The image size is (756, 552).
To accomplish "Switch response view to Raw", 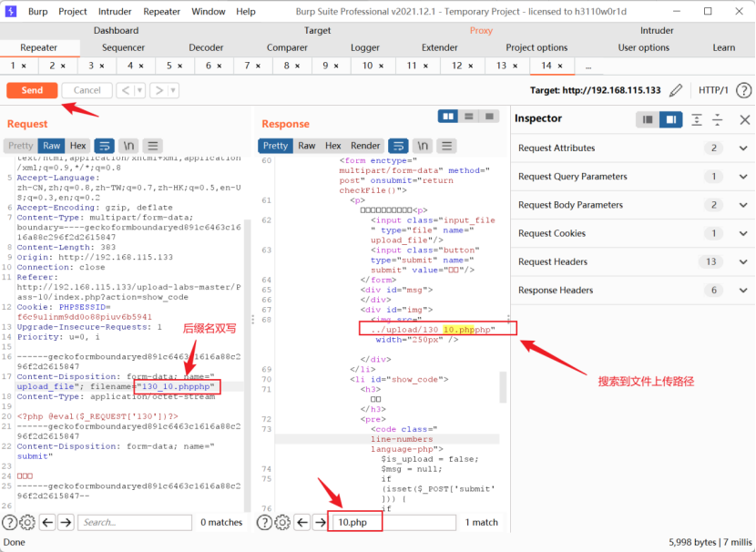I will [307, 146].
